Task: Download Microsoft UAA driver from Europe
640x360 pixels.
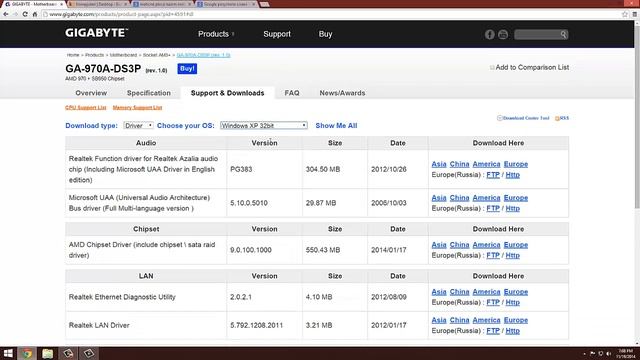Action: (516, 198)
